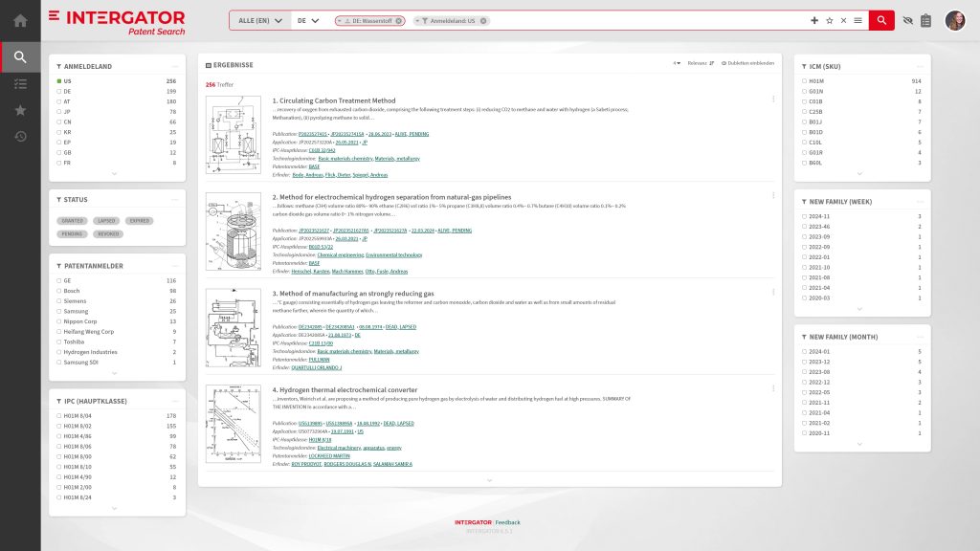
Task: Open the ALLE (EN) dropdown
Action: (x=260, y=20)
